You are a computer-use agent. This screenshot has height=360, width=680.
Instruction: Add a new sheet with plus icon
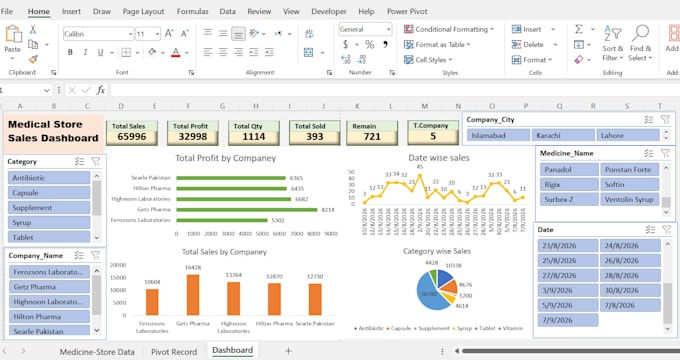[x=288, y=351]
